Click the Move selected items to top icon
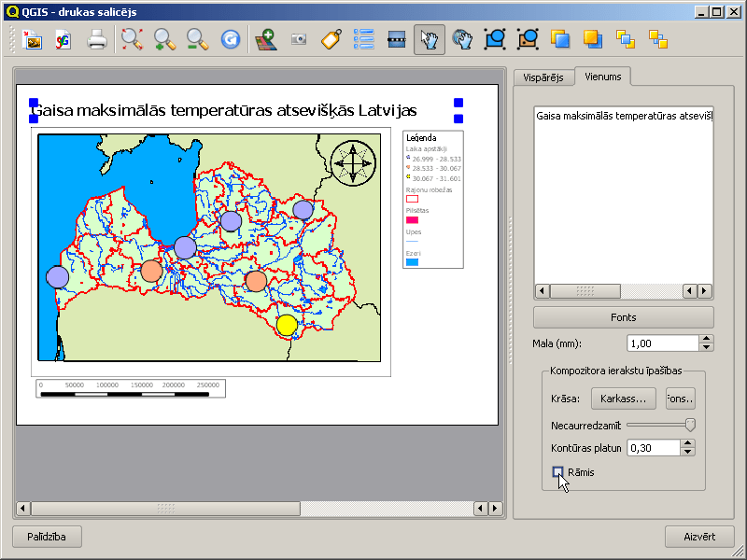Viewport: 747px width, 560px height. (x=626, y=39)
